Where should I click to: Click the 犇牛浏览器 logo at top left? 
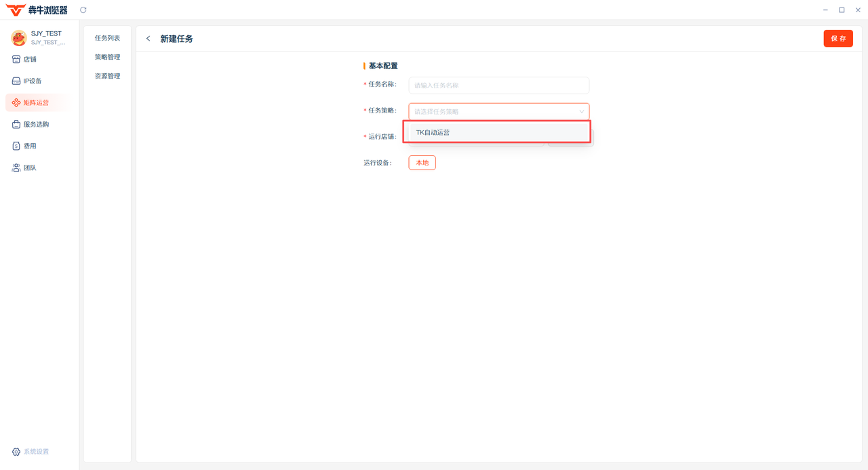[x=37, y=10]
